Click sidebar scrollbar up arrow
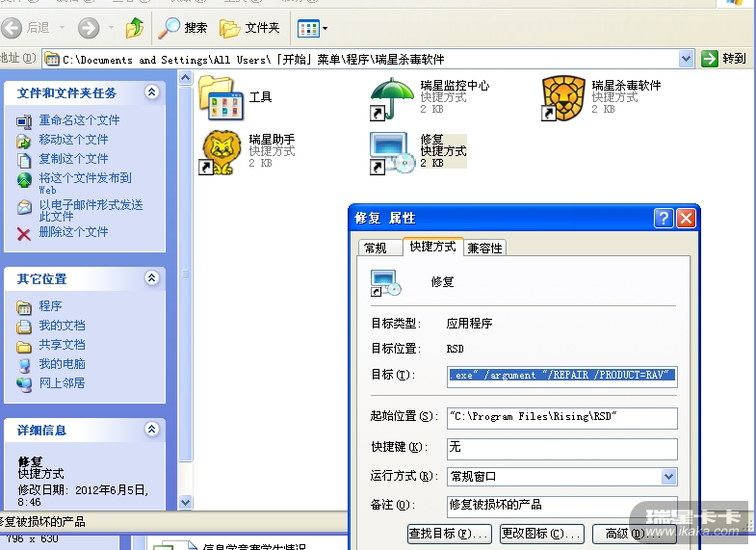 (x=185, y=78)
